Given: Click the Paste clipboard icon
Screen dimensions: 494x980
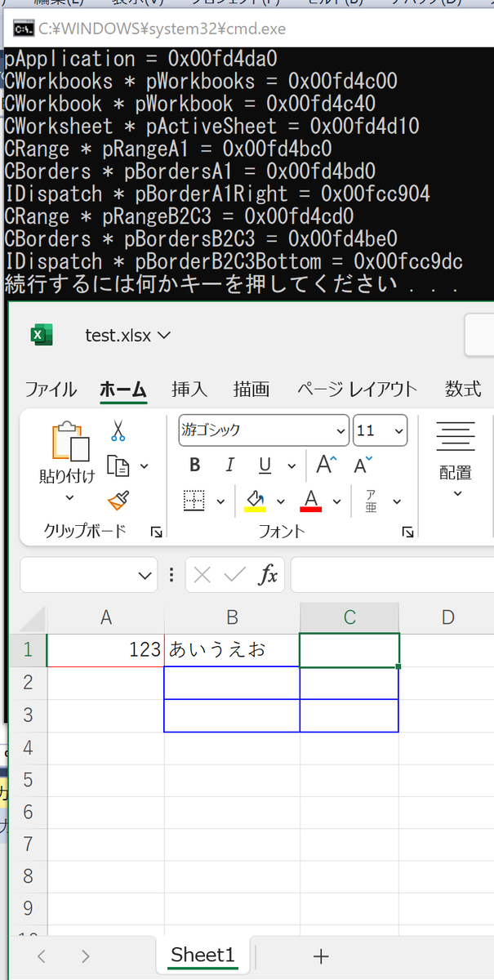Looking at the screenshot, I should coord(70,442).
